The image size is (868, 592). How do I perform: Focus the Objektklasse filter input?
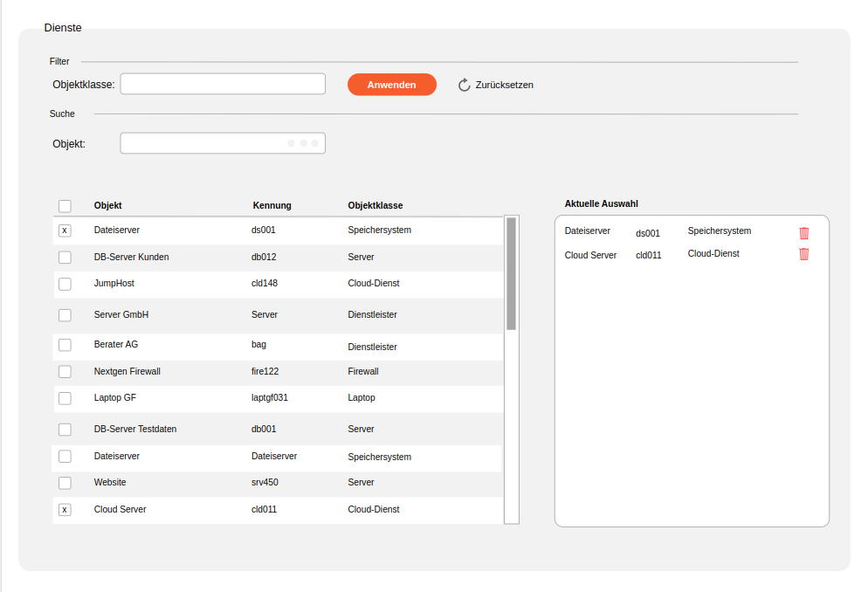223,84
